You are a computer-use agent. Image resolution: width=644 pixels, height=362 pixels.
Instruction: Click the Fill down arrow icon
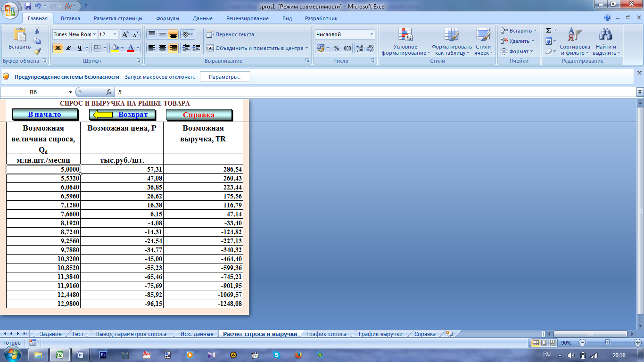pos(548,41)
